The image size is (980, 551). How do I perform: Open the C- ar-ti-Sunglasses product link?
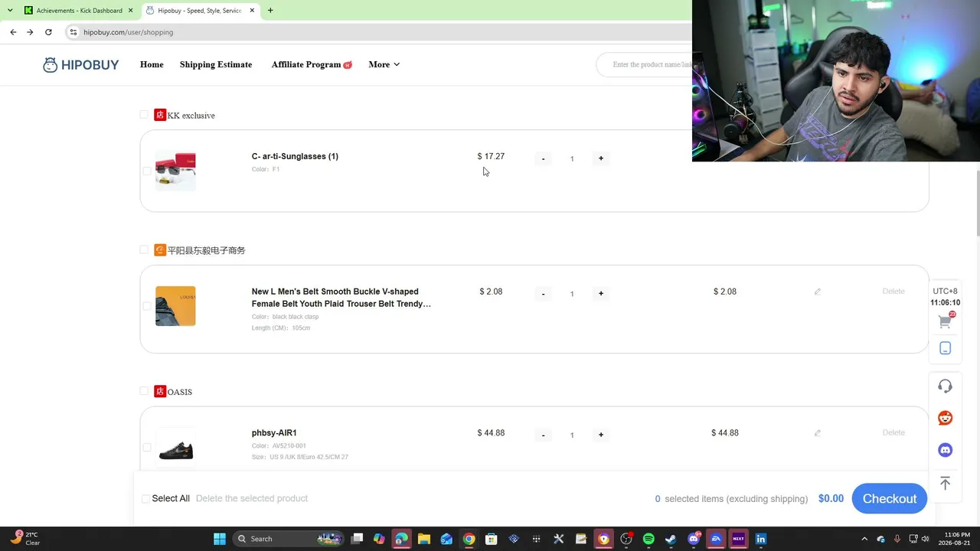click(x=295, y=156)
